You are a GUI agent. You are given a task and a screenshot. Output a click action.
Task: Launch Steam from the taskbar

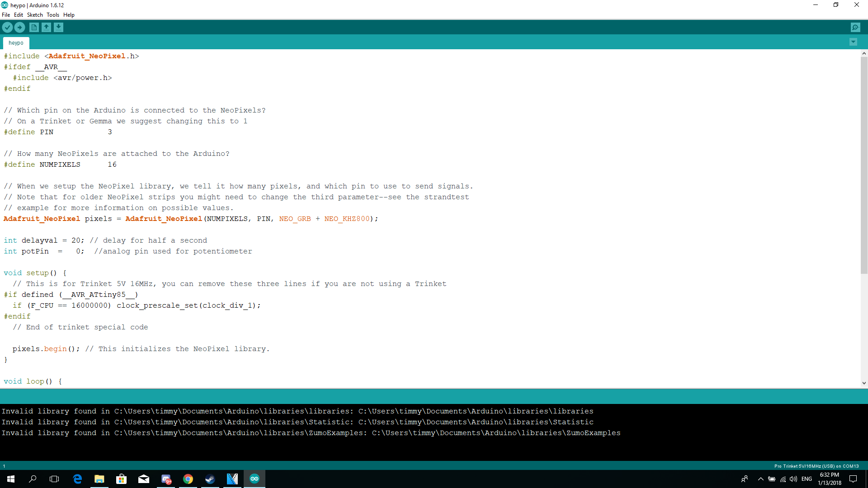(x=210, y=479)
